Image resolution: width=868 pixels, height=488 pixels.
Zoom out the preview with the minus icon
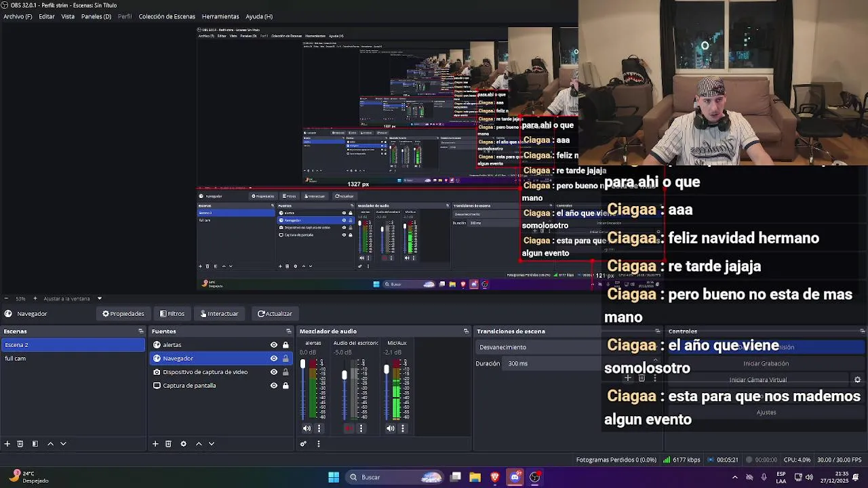(x=6, y=299)
